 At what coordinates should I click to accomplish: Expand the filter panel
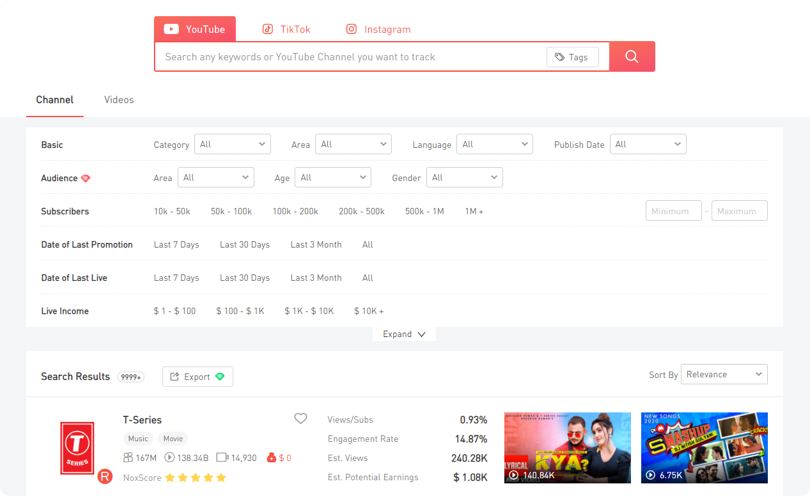pos(404,334)
